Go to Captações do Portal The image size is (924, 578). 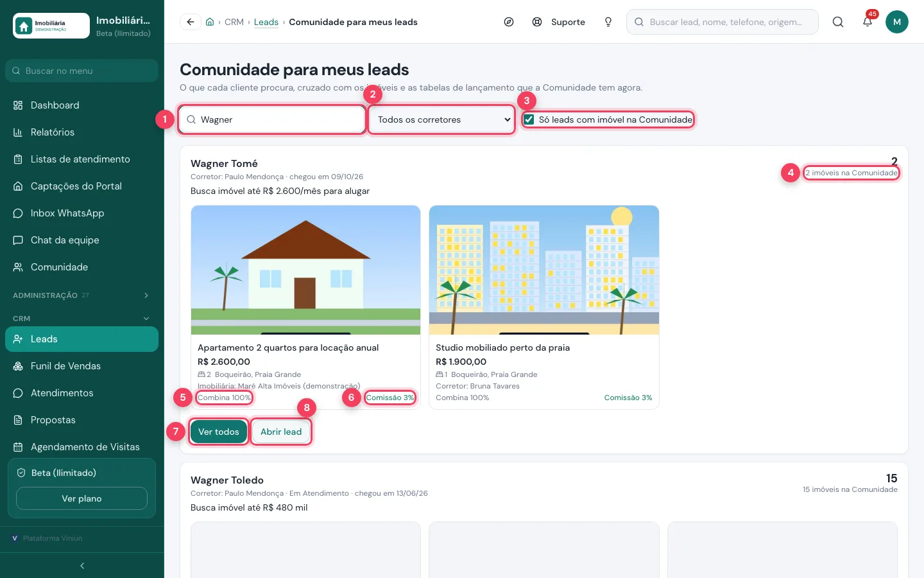(x=81, y=186)
